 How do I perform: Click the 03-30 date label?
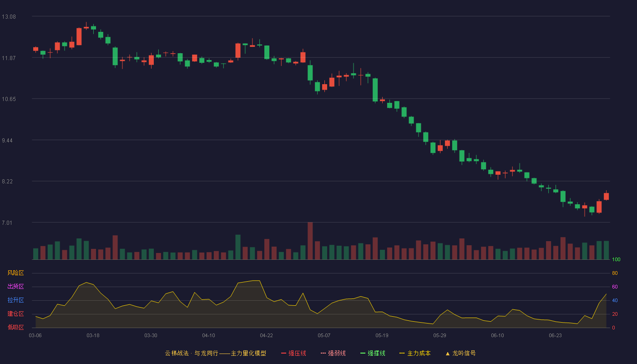coord(151,335)
